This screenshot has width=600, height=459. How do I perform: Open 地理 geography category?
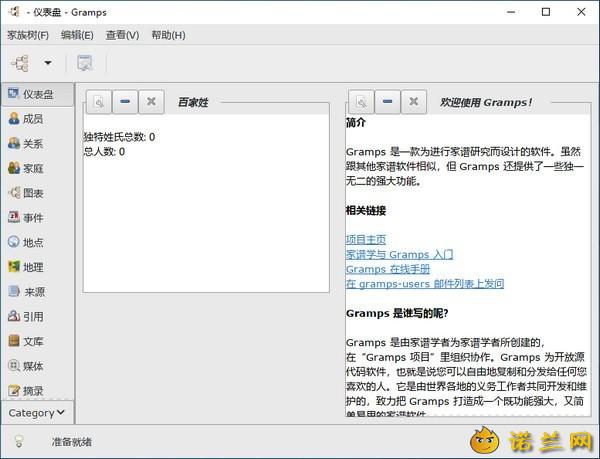pos(38,267)
